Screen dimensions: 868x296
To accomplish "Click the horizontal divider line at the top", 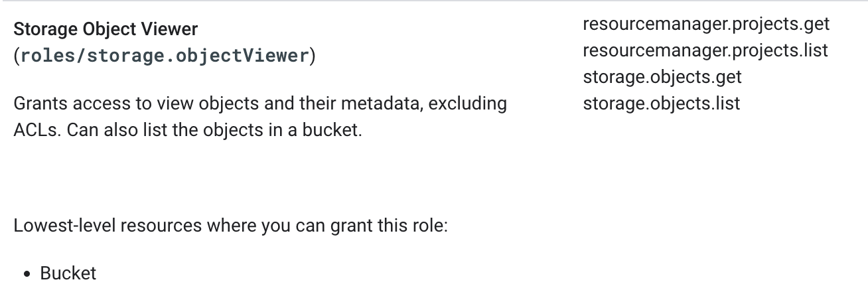I will (434, 1).
